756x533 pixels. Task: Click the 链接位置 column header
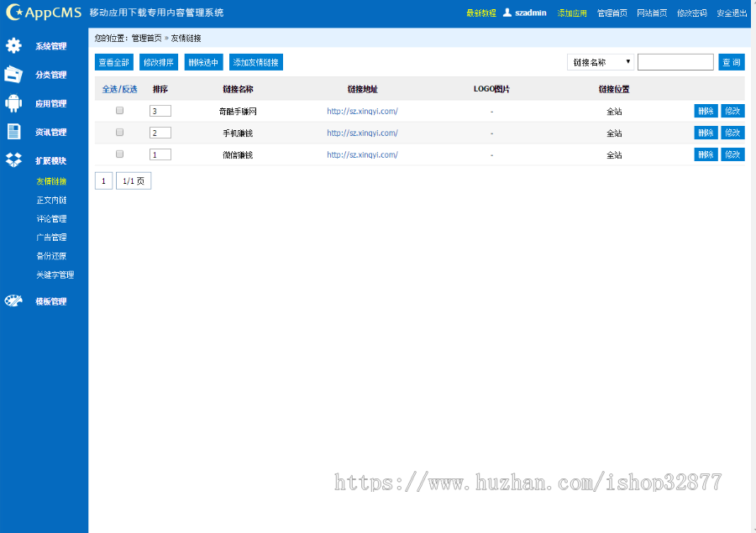(x=614, y=89)
